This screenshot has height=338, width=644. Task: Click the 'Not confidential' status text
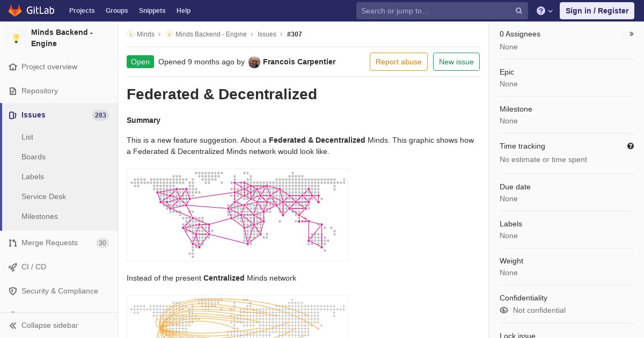[x=539, y=310]
